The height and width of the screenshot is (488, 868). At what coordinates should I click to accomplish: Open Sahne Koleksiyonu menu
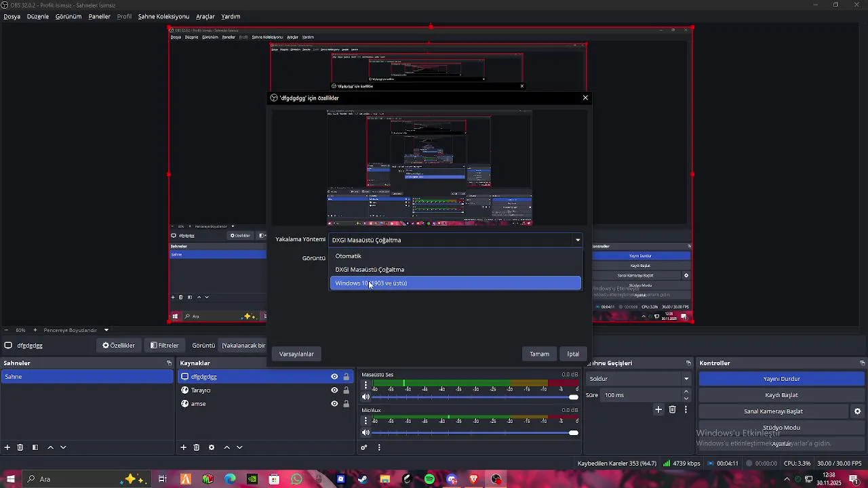pyautogui.click(x=163, y=16)
